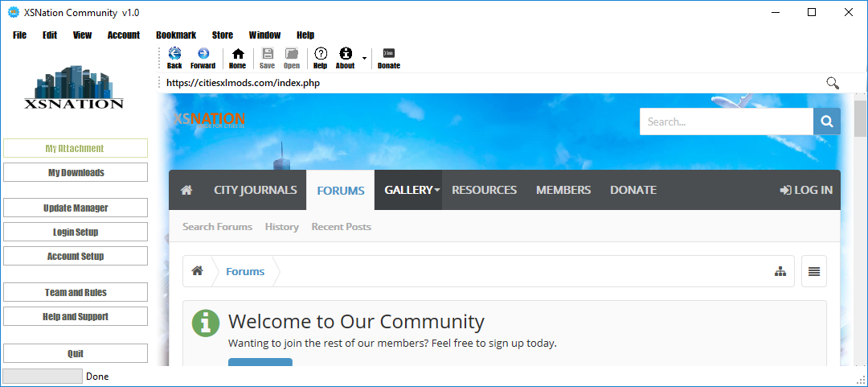
Task: Click the website Search input field
Action: click(x=727, y=121)
